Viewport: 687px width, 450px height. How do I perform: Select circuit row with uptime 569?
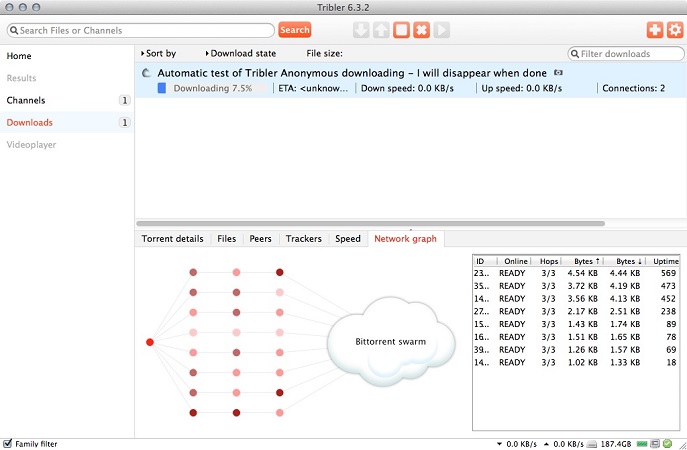pos(576,273)
